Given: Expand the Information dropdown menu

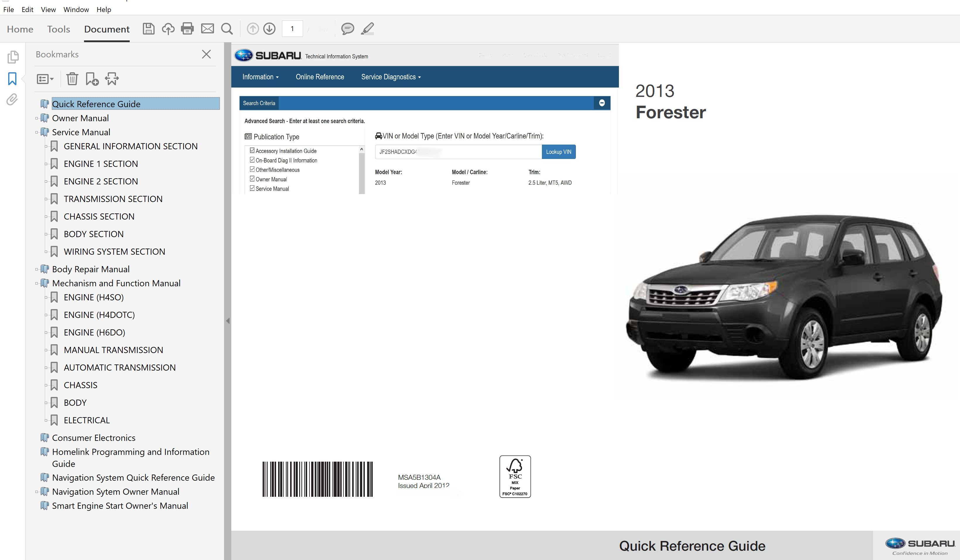Looking at the screenshot, I should pyautogui.click(x=261, y=77).
